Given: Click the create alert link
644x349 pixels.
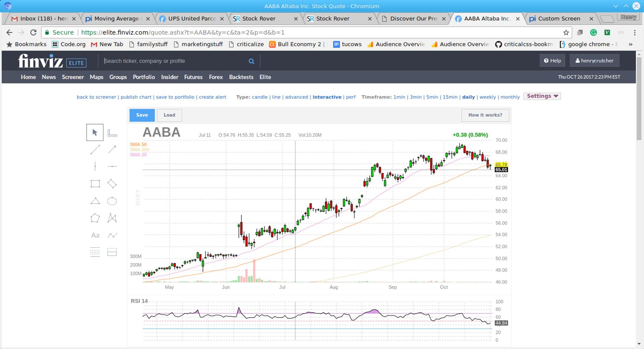Looking at the screenshot, I should pyautogui.click(x=213, y=97).
